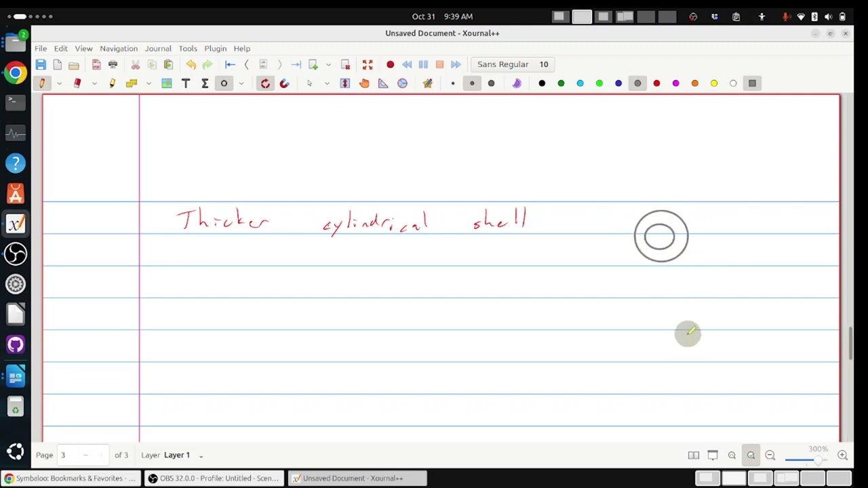
Task: Toggle the Pen tool
Action: (x=42, y=83)
